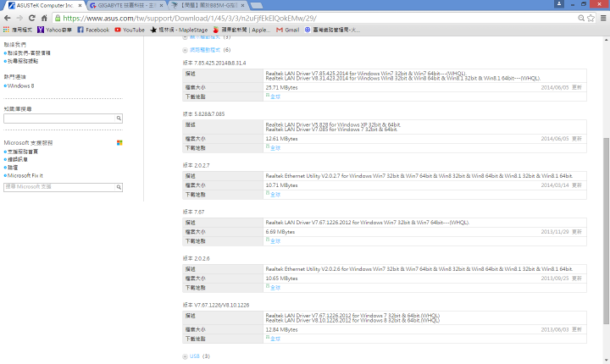
Task: Switch to the ASUSTeK Computer Inc. tab
Action: point(45,5)
